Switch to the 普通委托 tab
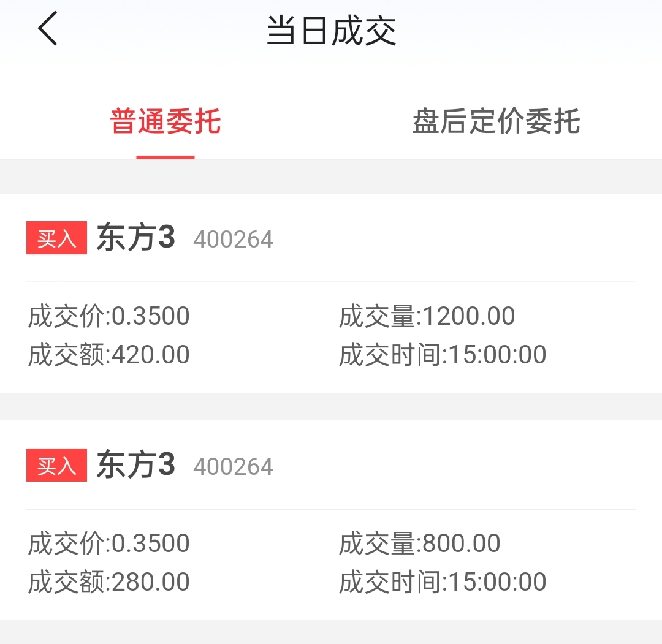The height and width of the screenshot is (644, 662). 165,121
